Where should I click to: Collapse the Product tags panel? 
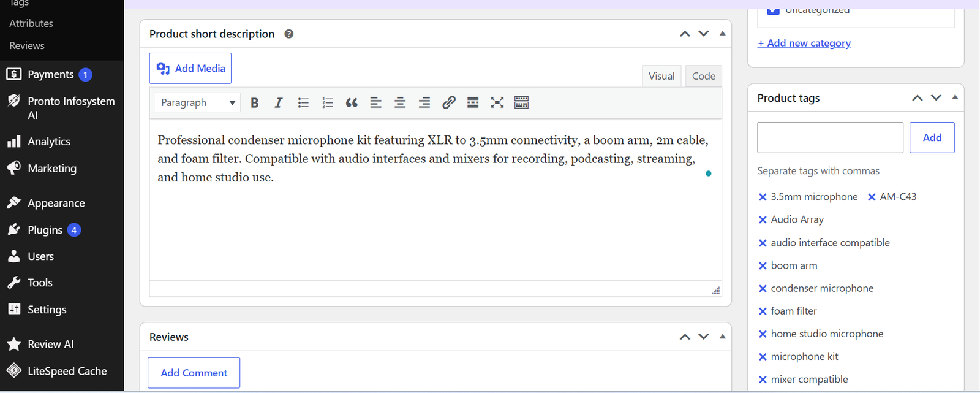coord(955,97)
